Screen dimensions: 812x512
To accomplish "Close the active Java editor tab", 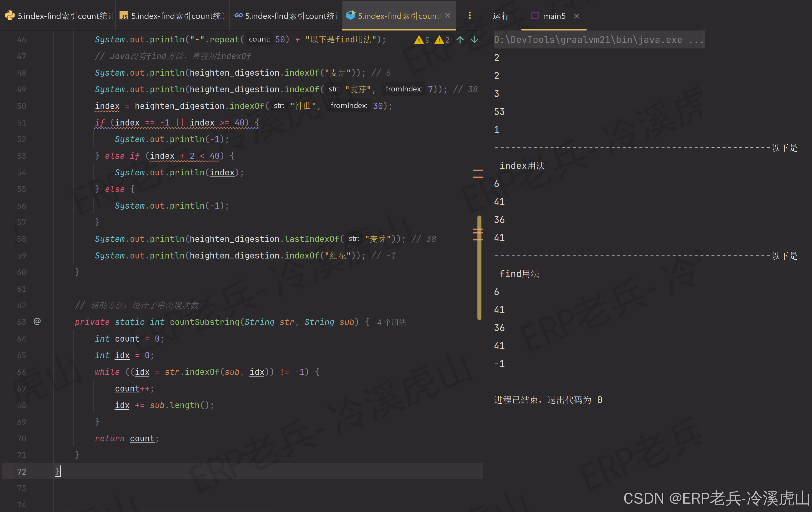I will click(x=448, y=16).
